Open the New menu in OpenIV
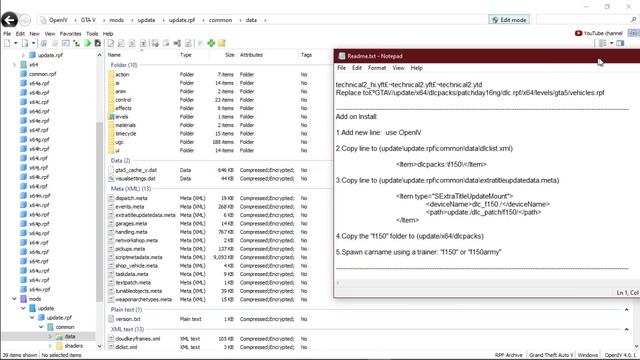This screenshot has width=640, height=360. [x=34, y=33]
